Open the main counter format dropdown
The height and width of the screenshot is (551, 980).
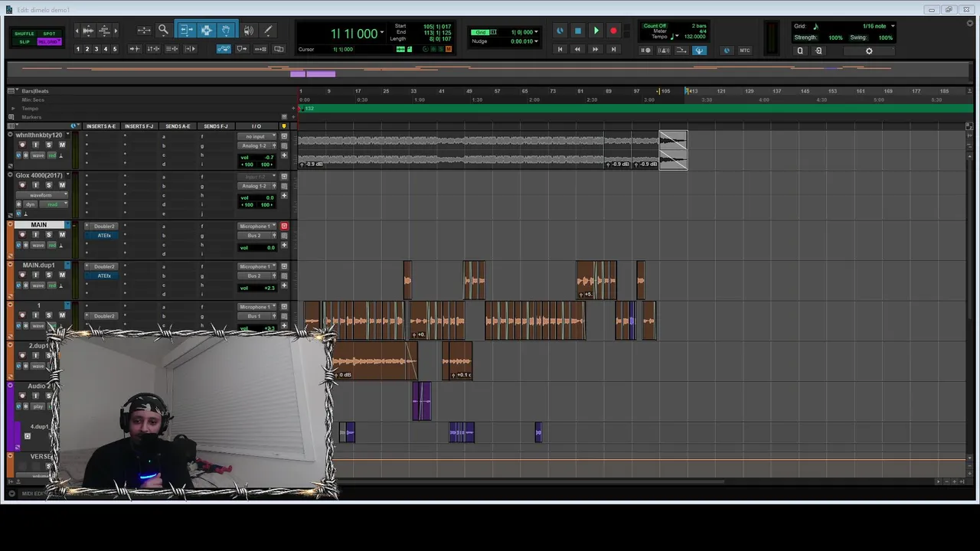382,33
